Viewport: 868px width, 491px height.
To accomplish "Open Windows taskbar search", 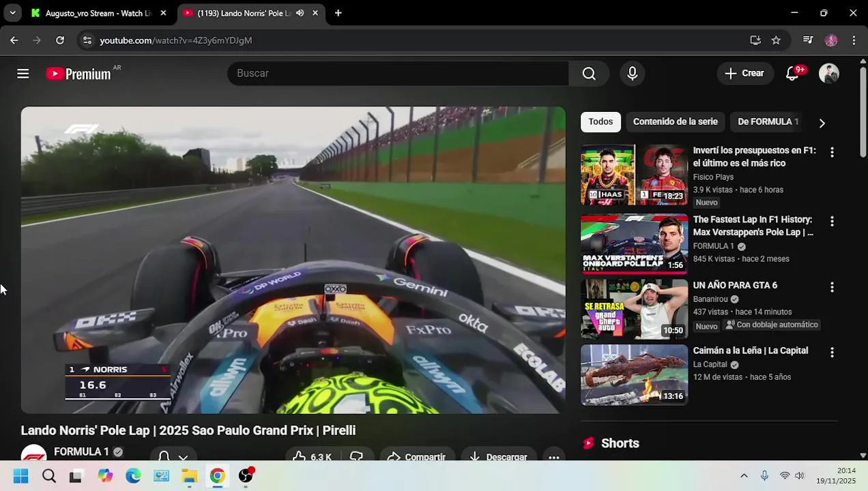I will tap(49, 476).
